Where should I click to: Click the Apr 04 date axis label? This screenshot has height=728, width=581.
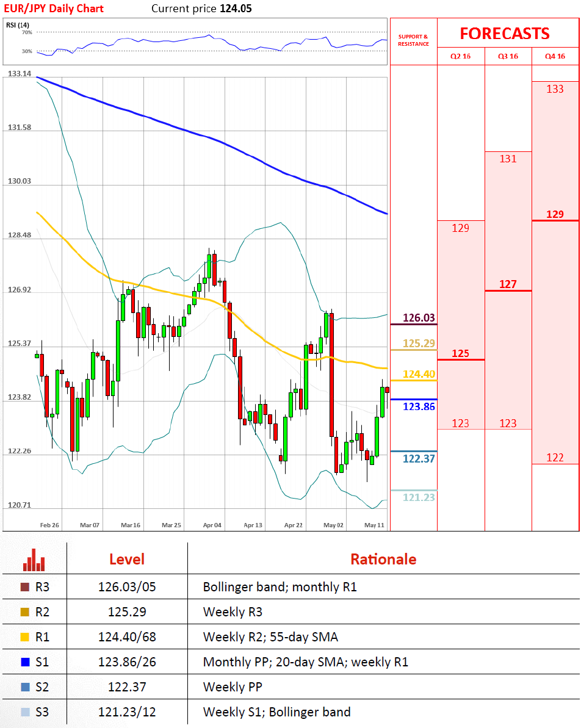pyautogui.click(x=212, y=525)
